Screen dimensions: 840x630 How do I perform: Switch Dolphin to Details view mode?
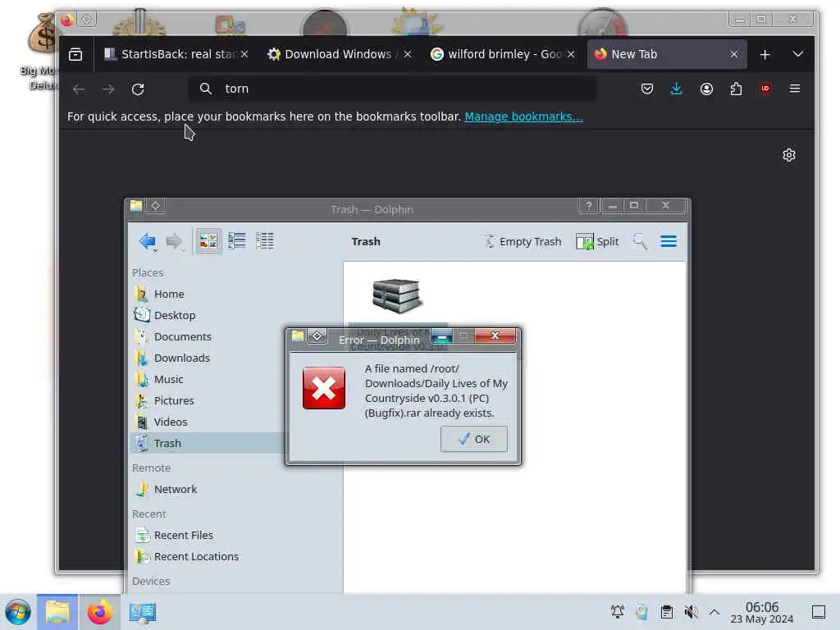(265, 241)
